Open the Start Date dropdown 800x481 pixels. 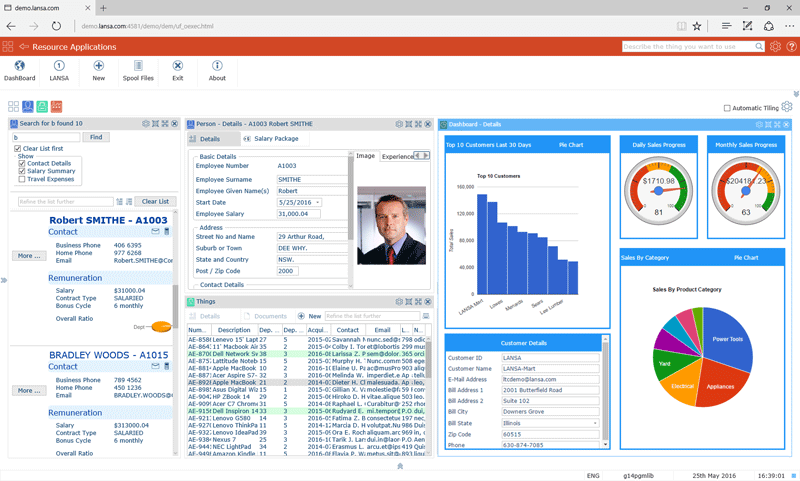coord(318,203)
